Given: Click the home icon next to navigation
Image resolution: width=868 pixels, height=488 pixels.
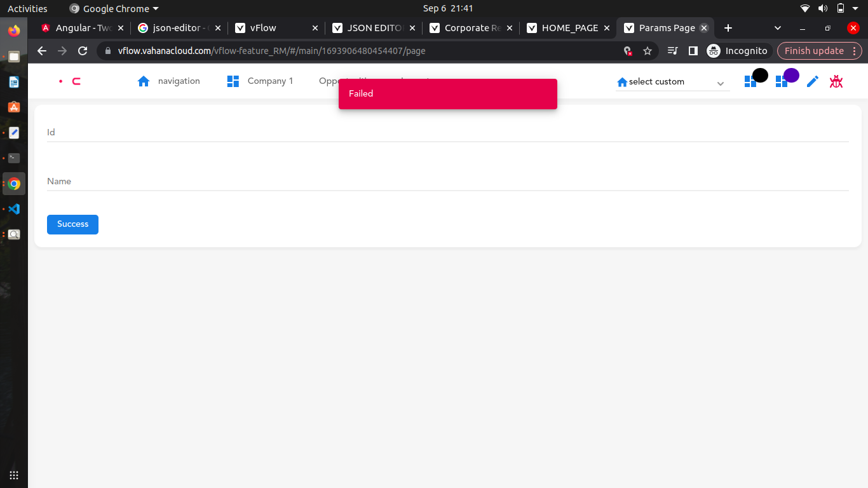Looking at the screenshot, I should tap(144, 81).
